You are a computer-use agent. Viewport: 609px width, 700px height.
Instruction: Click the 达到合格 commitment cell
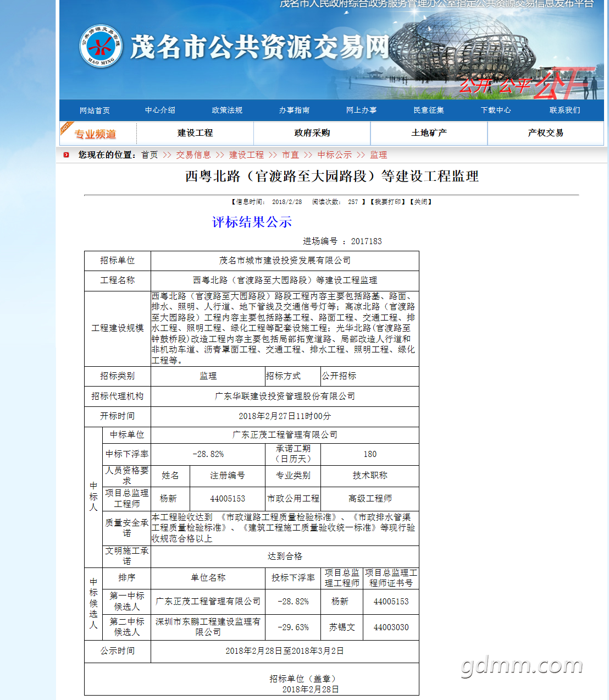pyautogui.click(x=285, y=556)
